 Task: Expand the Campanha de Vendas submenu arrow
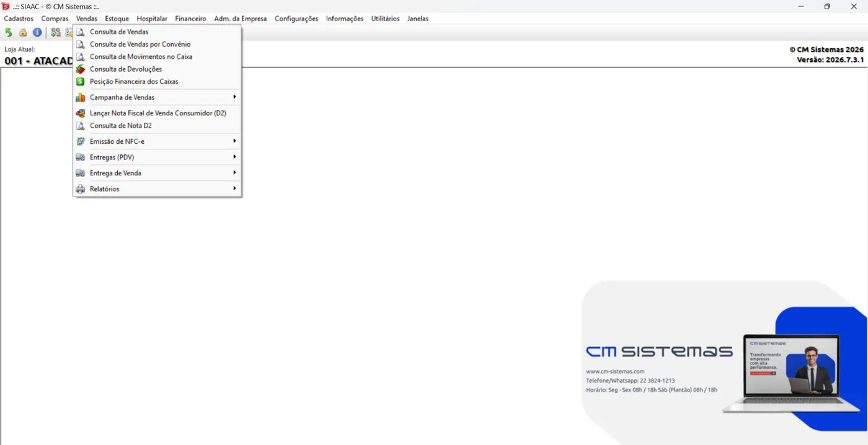pos(234,97)
